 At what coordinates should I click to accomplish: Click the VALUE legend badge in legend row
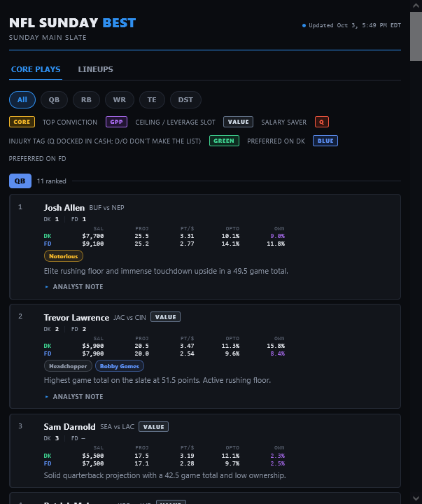click(x=238, y=122)
